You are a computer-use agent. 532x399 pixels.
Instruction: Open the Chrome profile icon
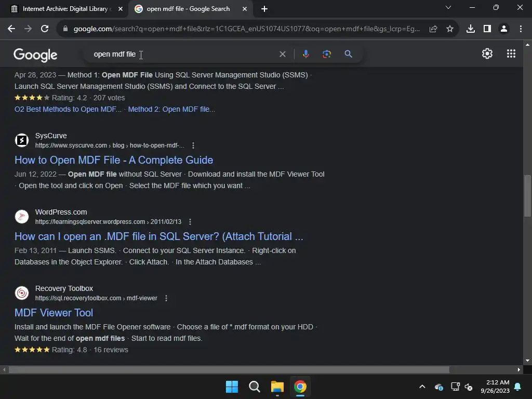504,29
